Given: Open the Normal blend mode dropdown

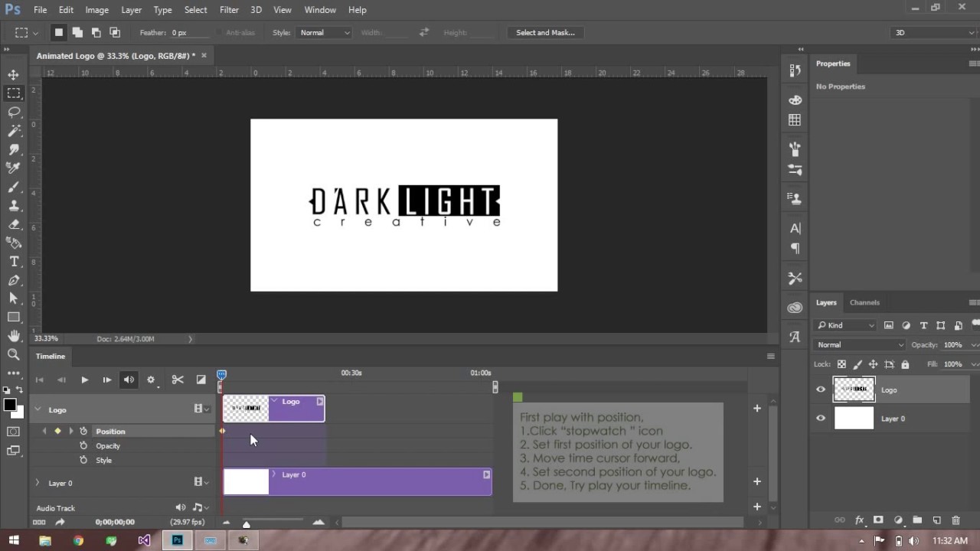Looking at the screenshot, I should (857, 344).
